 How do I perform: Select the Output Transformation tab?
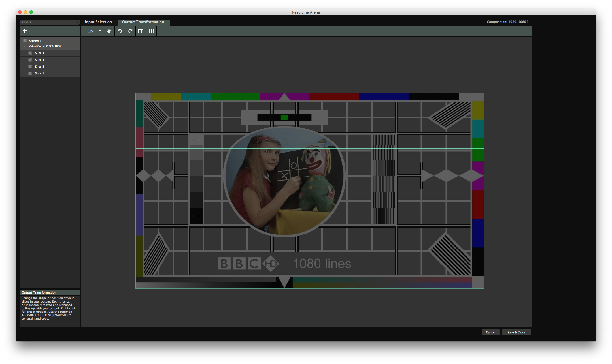point(143,22)
